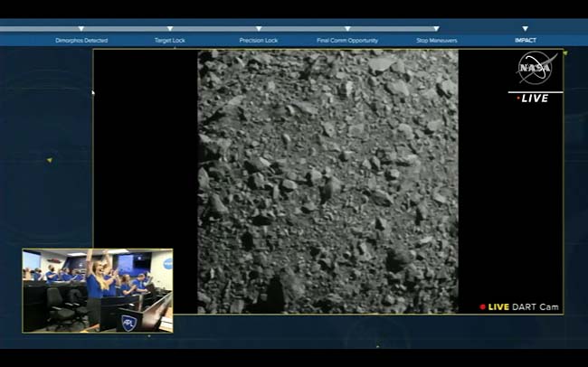Click the IMPACT timeline marker triangle
Viewport: 588px width, 367px height.
(x=526, y=29)
